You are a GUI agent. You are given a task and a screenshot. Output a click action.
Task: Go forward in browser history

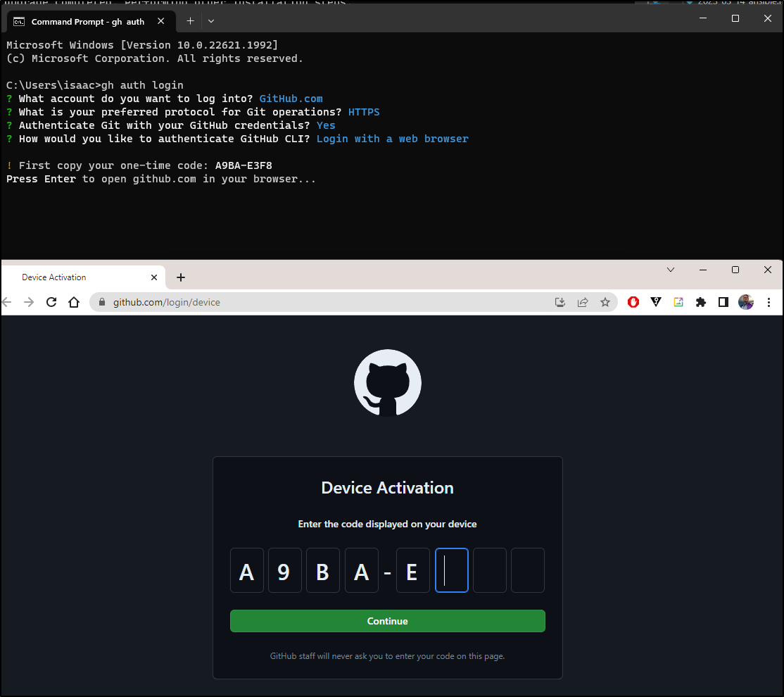pos(29,302)
